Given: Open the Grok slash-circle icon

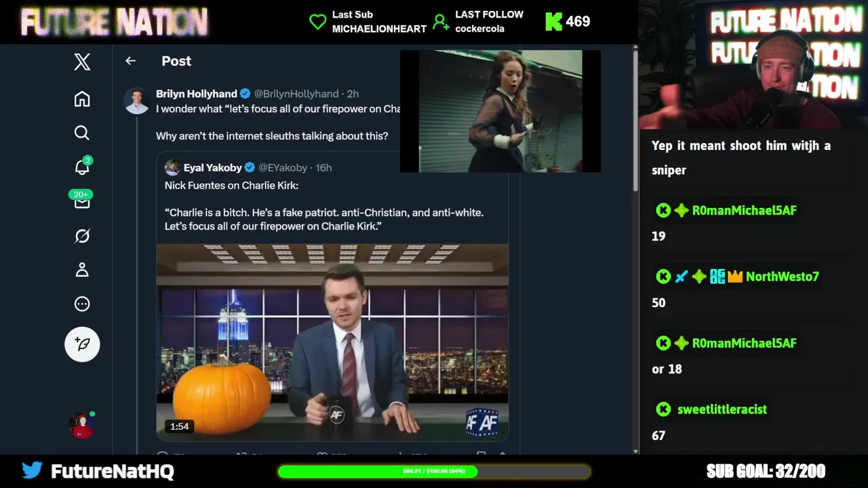Looking at the screenshot, I should [x=82, y=236].
